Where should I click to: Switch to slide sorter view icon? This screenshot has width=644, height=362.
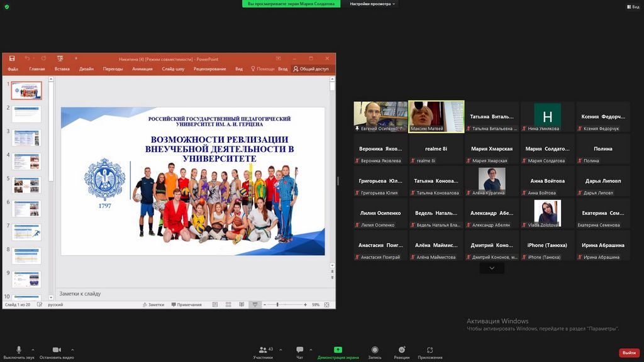(228, 305)
